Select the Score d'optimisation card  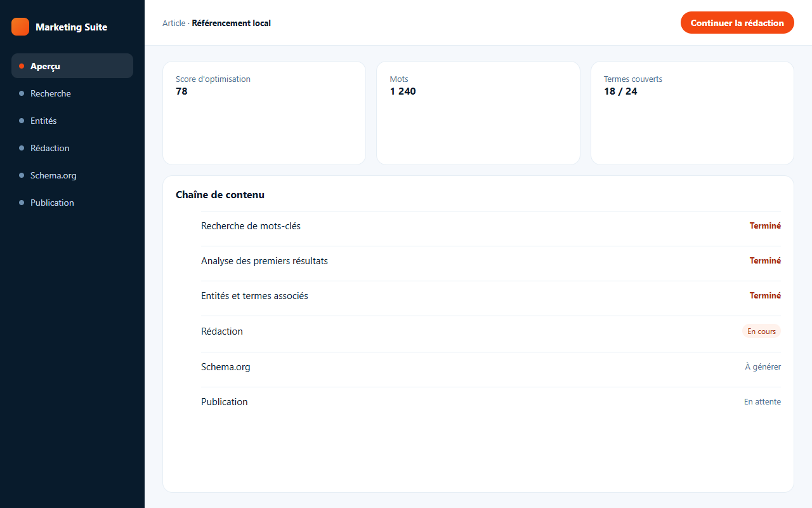[x=264, y=113]
